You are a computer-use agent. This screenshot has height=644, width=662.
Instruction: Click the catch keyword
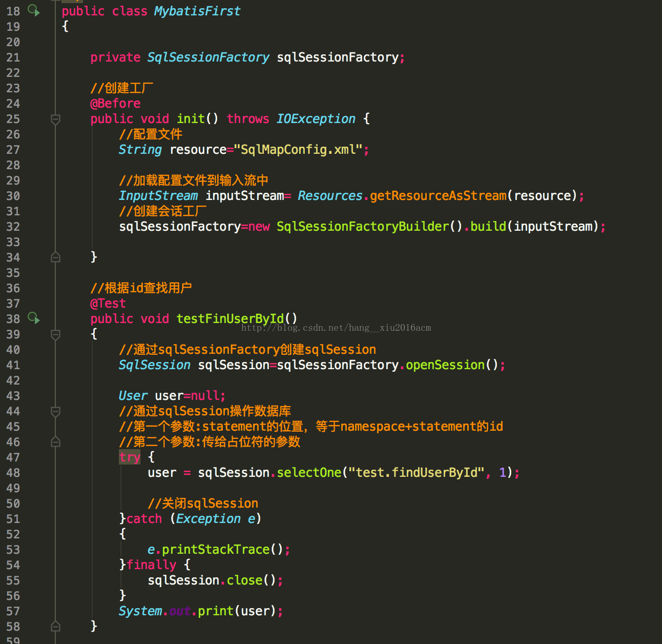coord(144,519)
